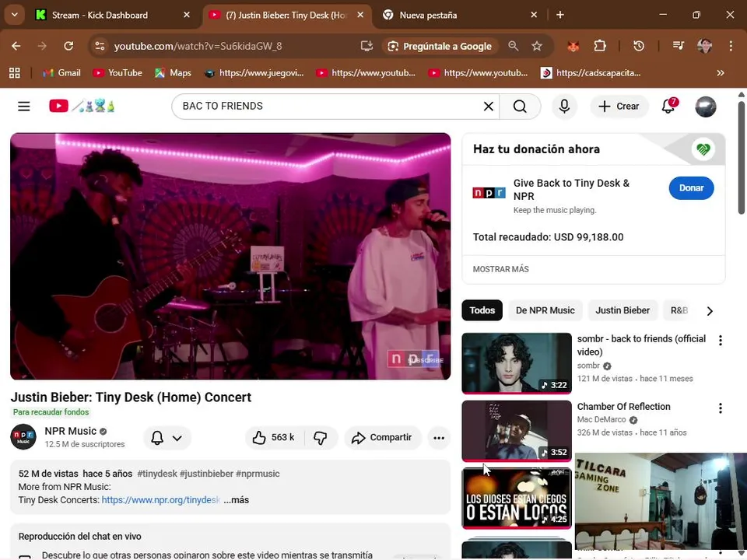Viewport: 747px width, 560px height.
Task: View site information icon in address bar
Action: pos(100,46)
